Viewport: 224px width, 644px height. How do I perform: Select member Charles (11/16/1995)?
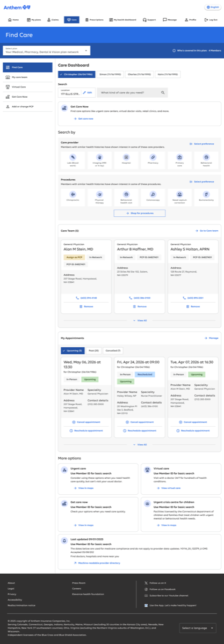[139, 75]
